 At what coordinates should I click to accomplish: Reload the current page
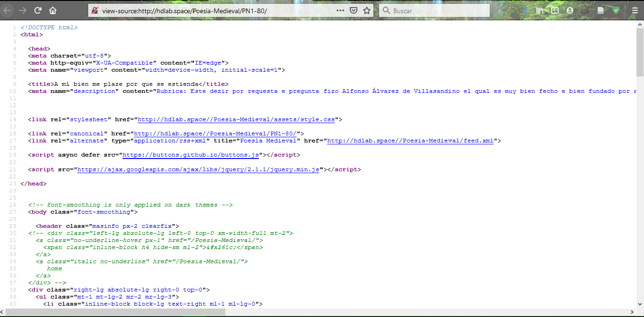(x=37, y=10)
